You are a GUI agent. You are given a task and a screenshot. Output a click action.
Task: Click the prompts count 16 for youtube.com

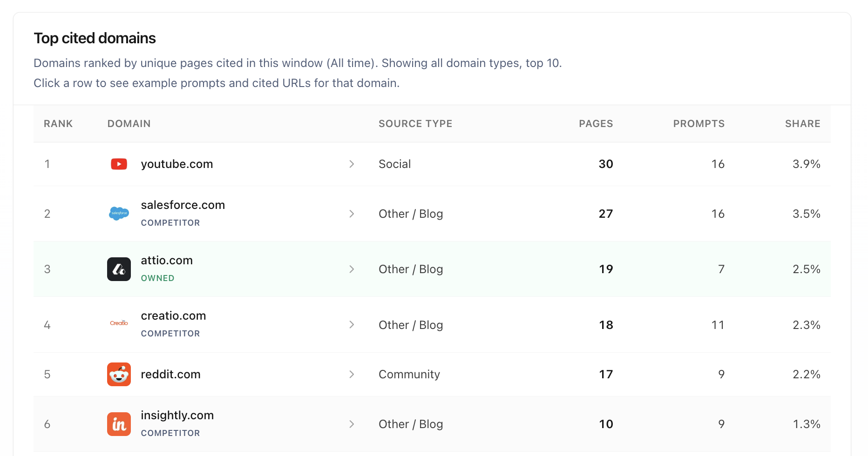[x=718, y=164]
